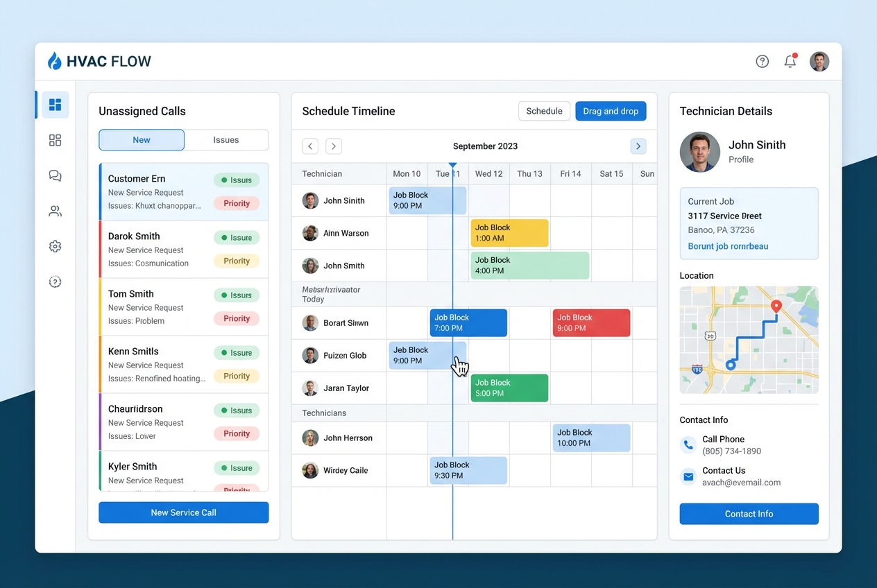Select the apps grid icon in the sidebar
The height and width of the screenshot is (588, 877).
[55, 140]
